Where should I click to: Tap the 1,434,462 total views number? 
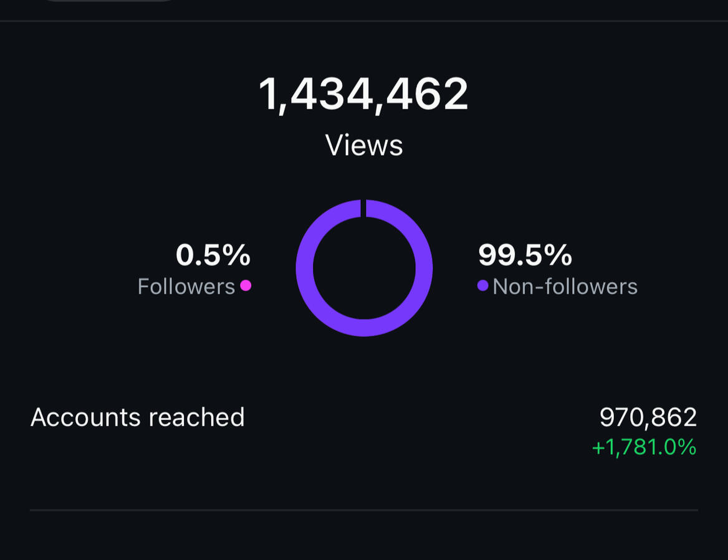click(363, 94)
